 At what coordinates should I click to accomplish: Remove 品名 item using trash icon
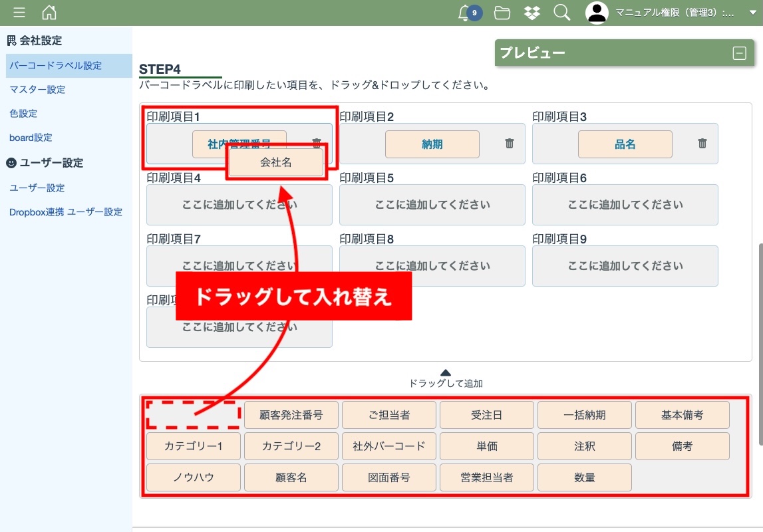click(x=702, y=144)
